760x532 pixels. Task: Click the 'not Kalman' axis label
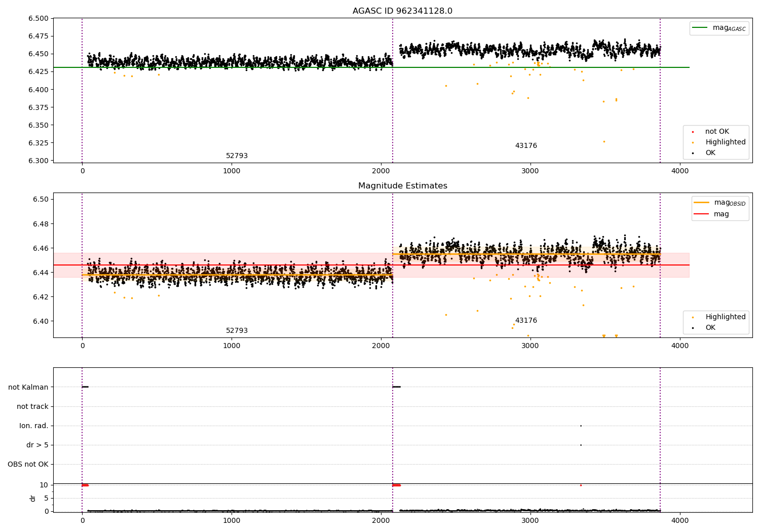(28, 387)
